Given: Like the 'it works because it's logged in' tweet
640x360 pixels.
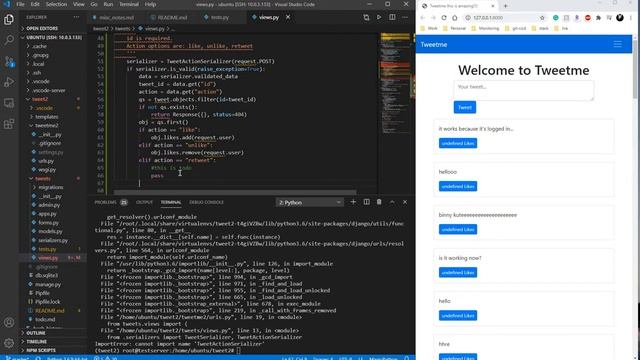Looking at the screenshot, I should pos(458,143).
